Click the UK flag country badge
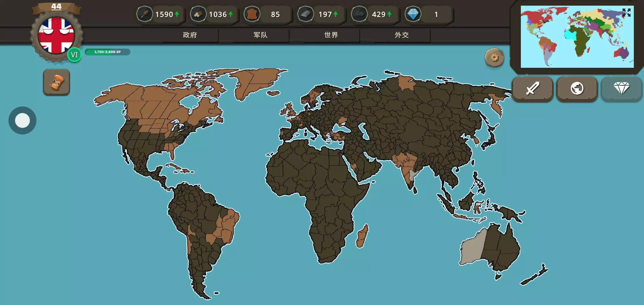The width and height of the screenshot is (644, 305). point(56,36)
